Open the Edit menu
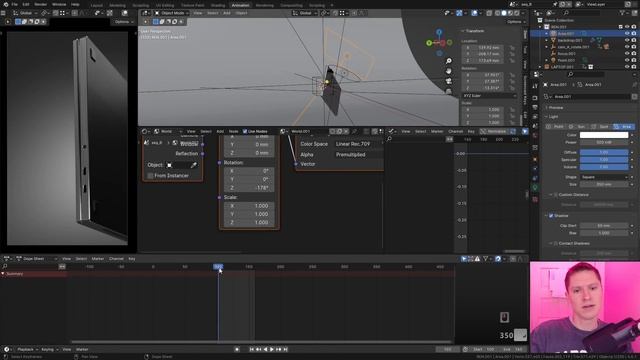The image size is (640, 360). [x=26, y=4]
